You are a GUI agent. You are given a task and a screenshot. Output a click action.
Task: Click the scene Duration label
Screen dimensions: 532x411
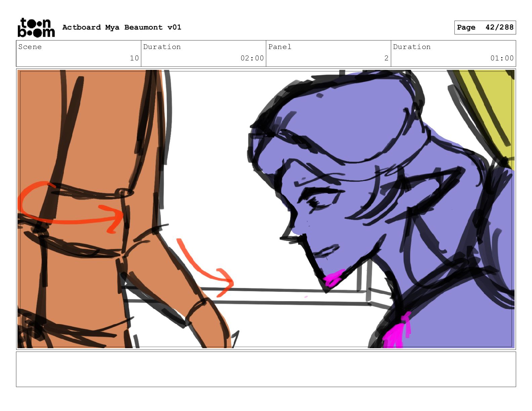point(162,47)
